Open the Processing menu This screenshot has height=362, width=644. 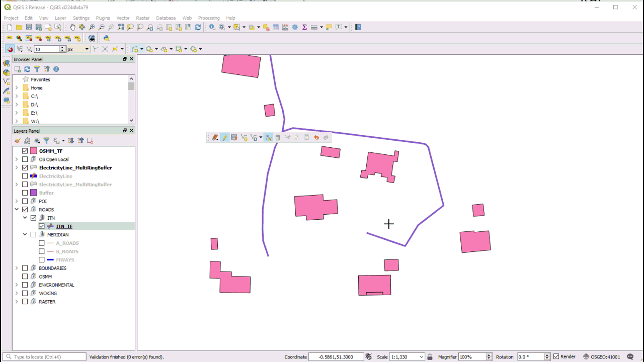[209, 18]
